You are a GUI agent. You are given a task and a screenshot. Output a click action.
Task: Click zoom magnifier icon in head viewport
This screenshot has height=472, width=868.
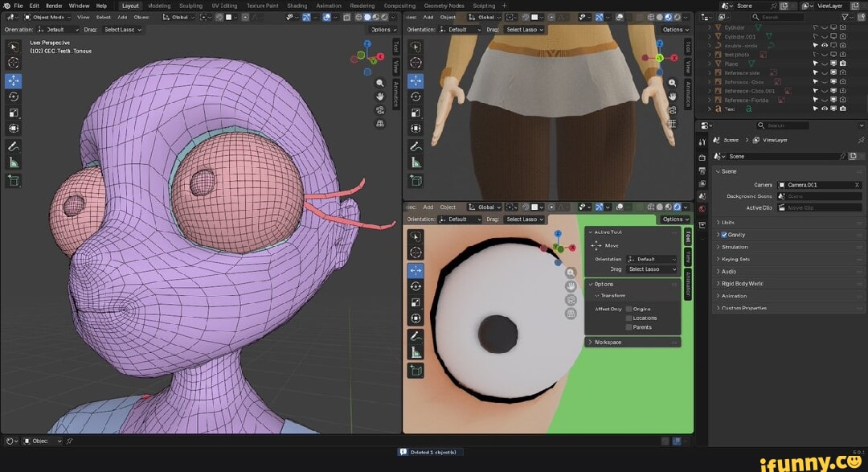[x=379, y=83]
